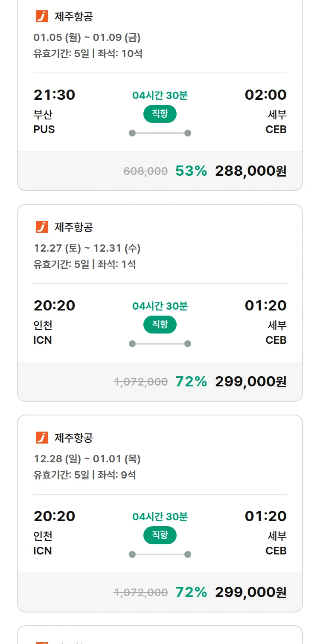Image resolution: width=320 pixels, height=644 pixels.
Task: Click struck-through 608,000 original price
Action: pyautogui.click(x=145, y=171)
